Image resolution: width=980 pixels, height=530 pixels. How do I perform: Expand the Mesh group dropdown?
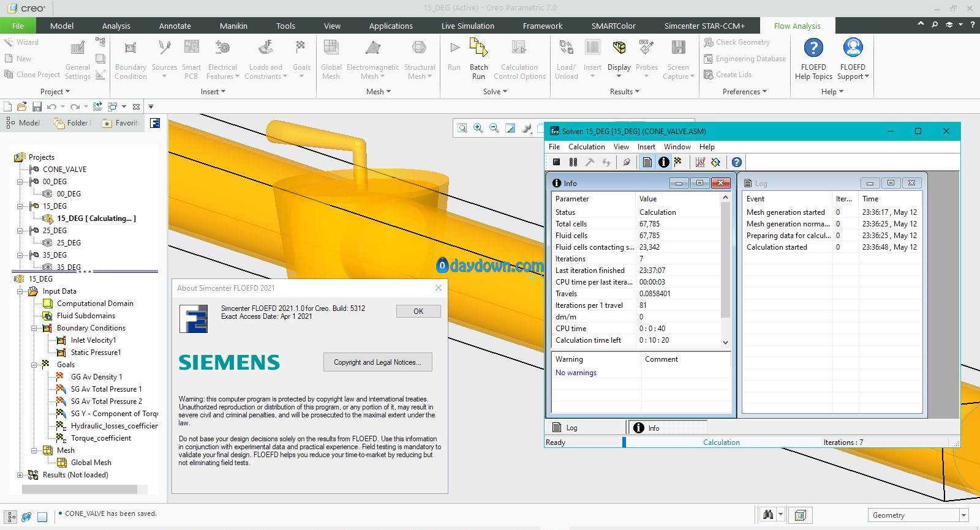pos(379,92)
